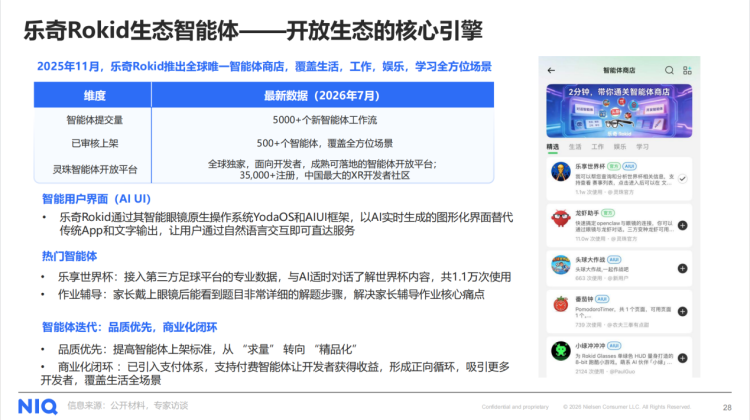Click the 5000+个新智能体工作流 cell
The height and width of the screenshot is (420, 750).
[325, 120]
